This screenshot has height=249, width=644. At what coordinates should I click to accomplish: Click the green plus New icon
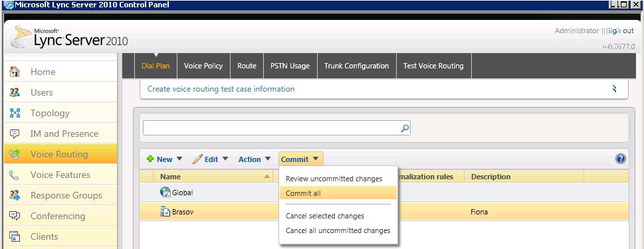tap(150, 159)
